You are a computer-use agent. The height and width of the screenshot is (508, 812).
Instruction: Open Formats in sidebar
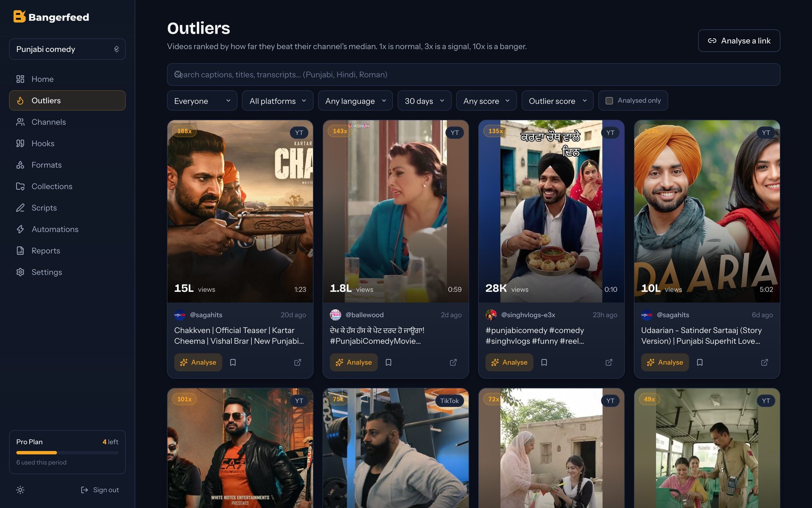click(67, 165)
